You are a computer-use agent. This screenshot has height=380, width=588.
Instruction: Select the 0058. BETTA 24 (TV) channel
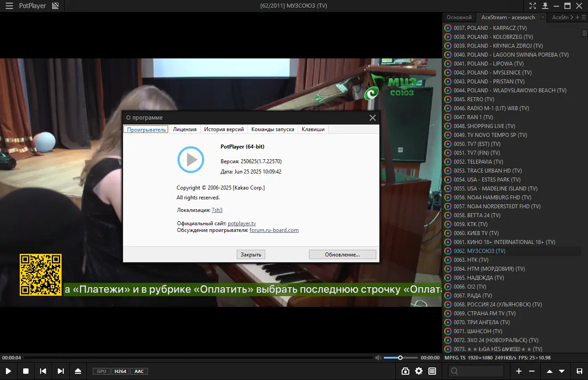pyautogui.click(x=512, y=215)
